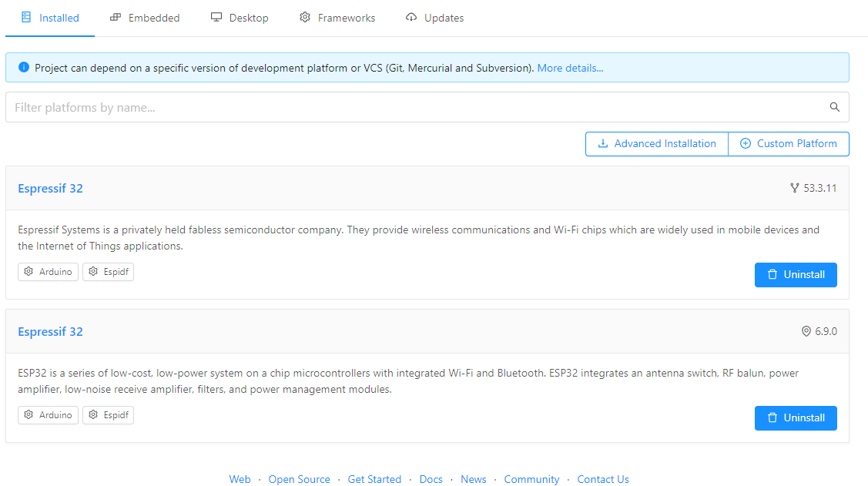Select the Arduino tag of platform 6.9.0
Image resolution: width=868 pixels, height=486 pixels.
(49, 415)
